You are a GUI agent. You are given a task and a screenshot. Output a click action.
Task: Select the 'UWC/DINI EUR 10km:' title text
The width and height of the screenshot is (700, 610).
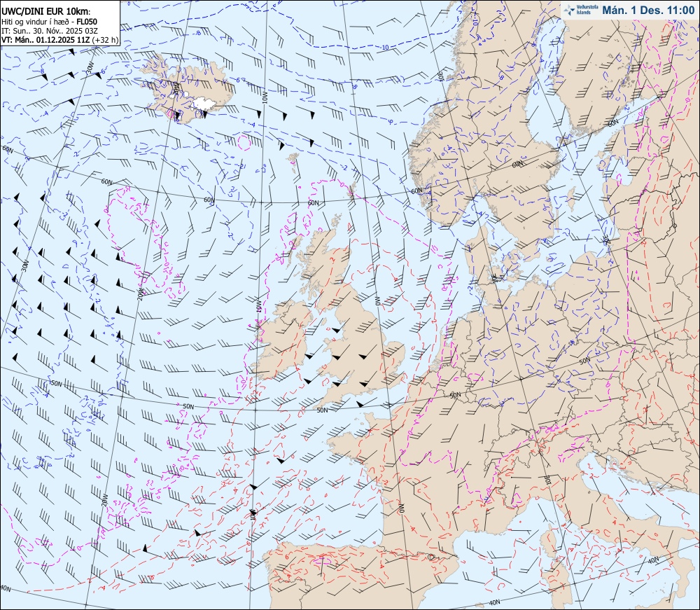[46, 12]
